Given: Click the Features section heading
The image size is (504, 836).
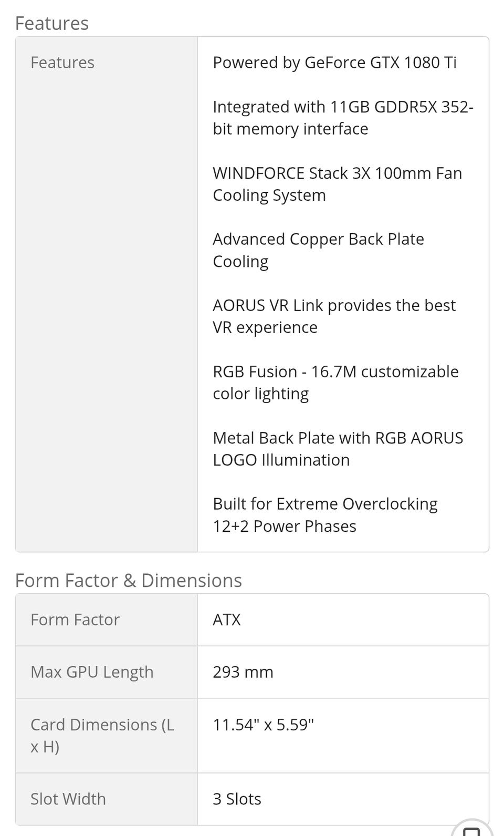Looking at the screenshot, I should coord(52,24).
